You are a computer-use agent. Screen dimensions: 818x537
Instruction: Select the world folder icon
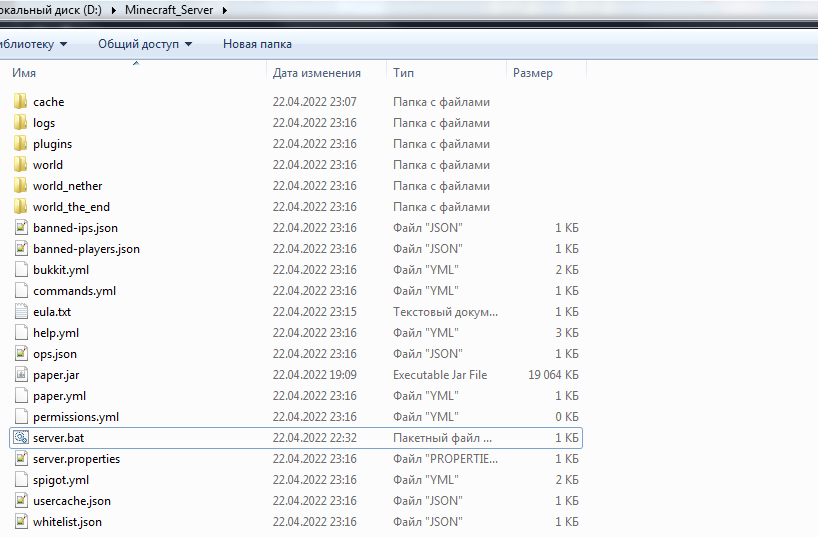coord(20,164)
